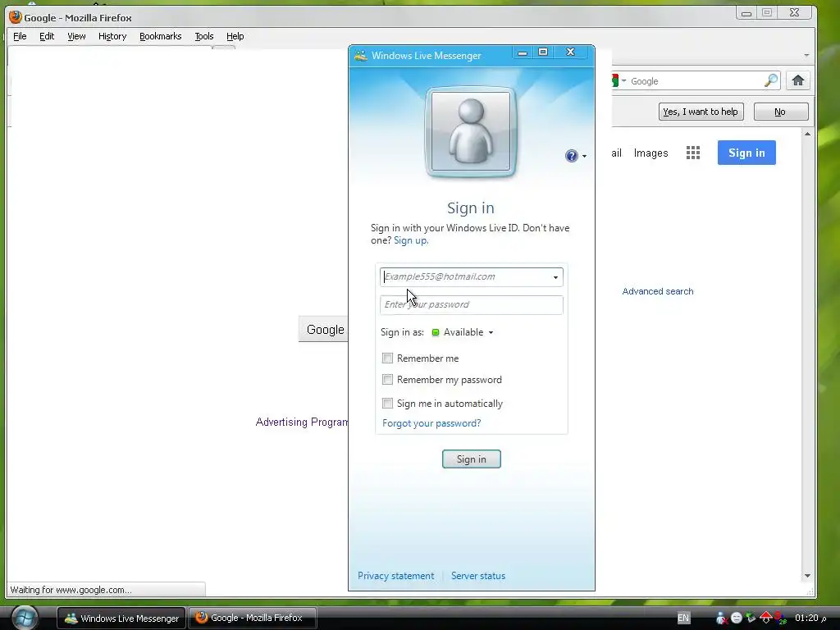Open the Available status dropdown
840x630 pixels.
463,332
